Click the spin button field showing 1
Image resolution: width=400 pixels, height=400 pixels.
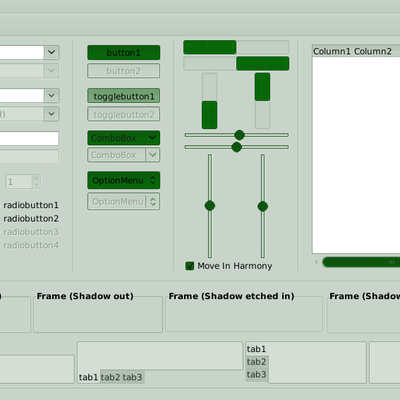pos(19,182)
